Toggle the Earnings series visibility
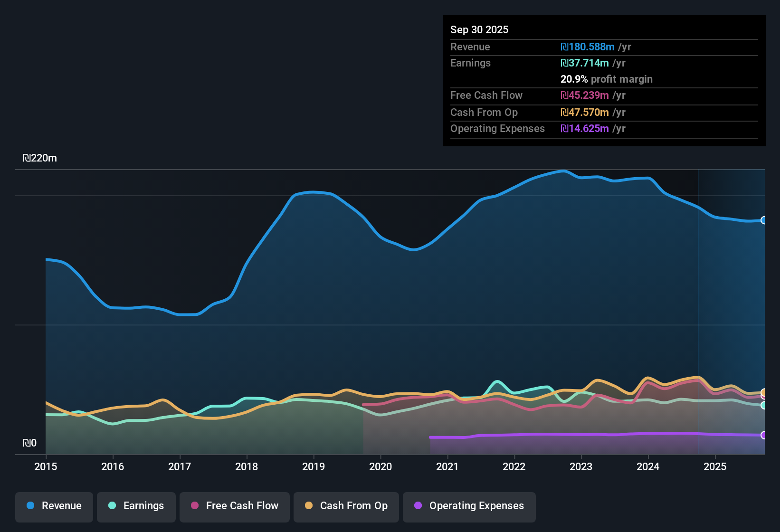780x532 pixels. [x=136, y=506]
